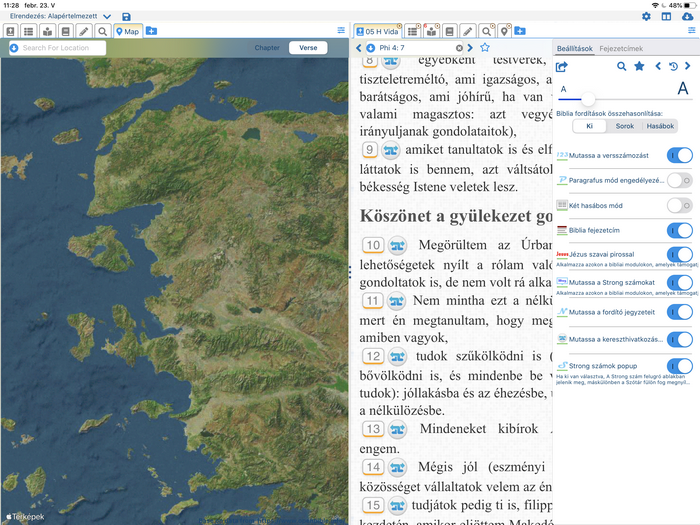The height and width of the screenshot is (525, 700).
Task: Open the book tab in the right pane
Action: click(x=450, y=31)
